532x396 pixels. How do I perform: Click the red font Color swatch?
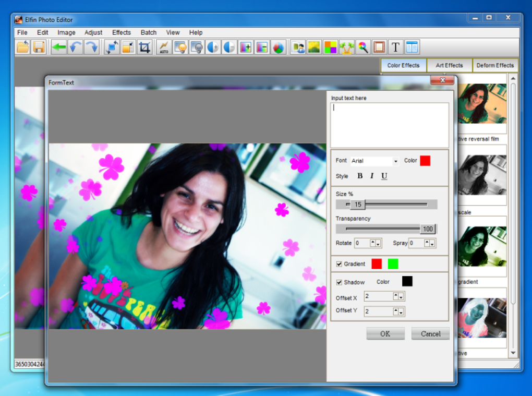click(x=425, y=161)
